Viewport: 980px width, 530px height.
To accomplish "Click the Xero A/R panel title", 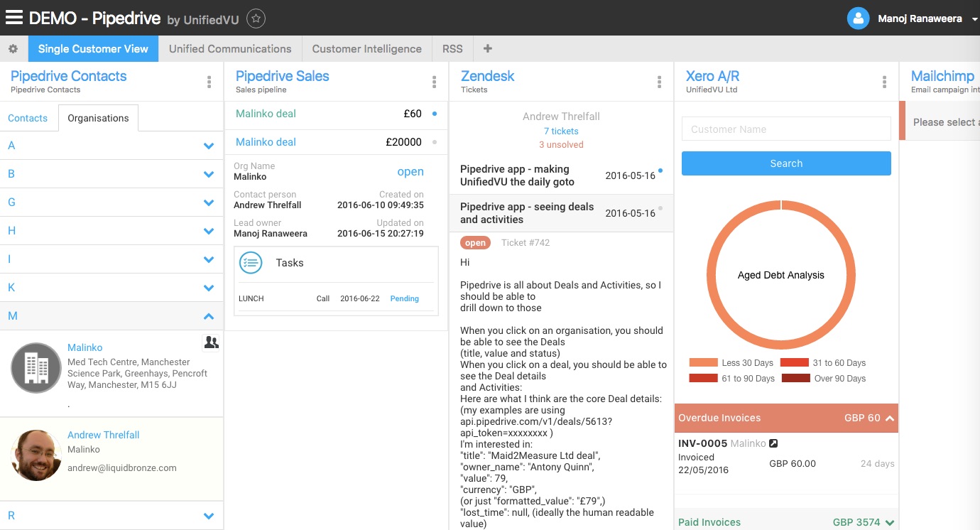I will (712, 76).
